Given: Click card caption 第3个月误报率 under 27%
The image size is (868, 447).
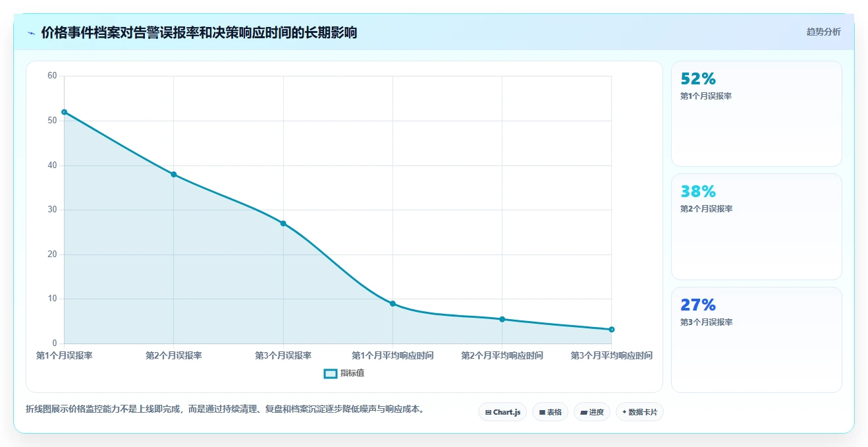Looking at the screenshot, I should coord(706,322).
